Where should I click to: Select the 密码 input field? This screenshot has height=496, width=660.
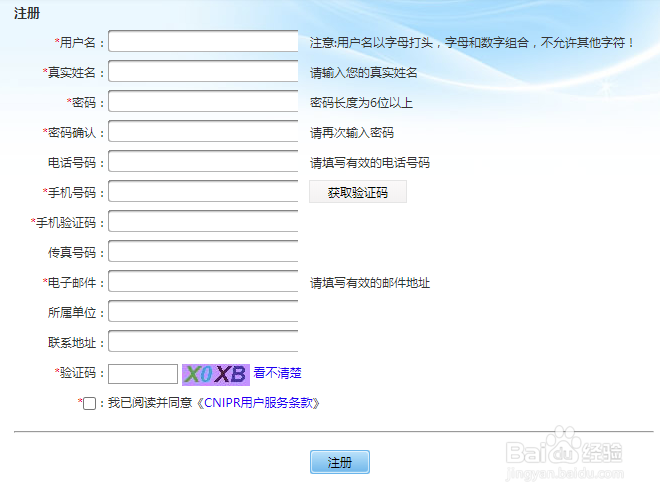click(203, 101)
